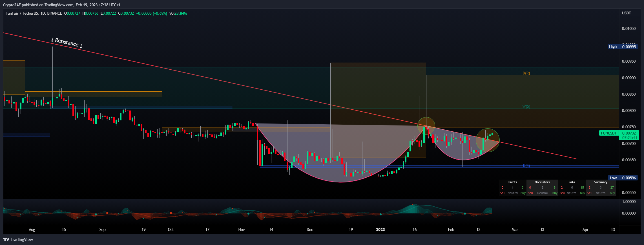
Task: Click the Aug label on time axis
Action: 32,229
